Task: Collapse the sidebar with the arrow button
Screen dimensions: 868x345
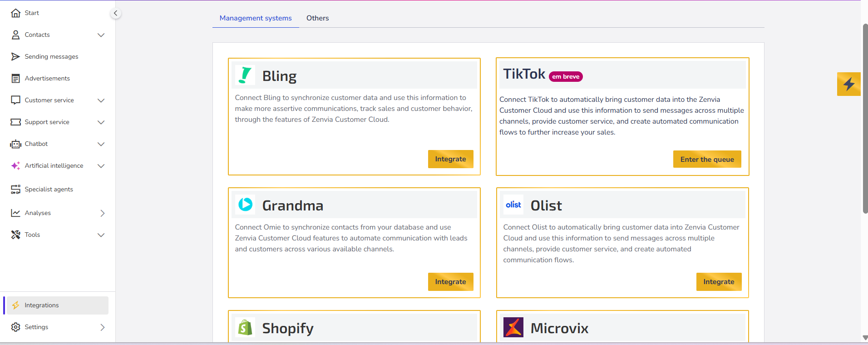Action: (x=116, y=13)
